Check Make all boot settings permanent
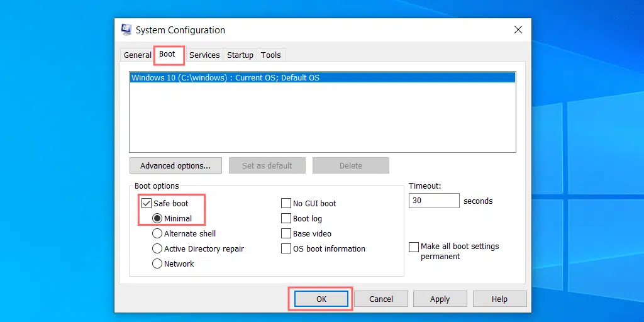 (x=414, y=247)
